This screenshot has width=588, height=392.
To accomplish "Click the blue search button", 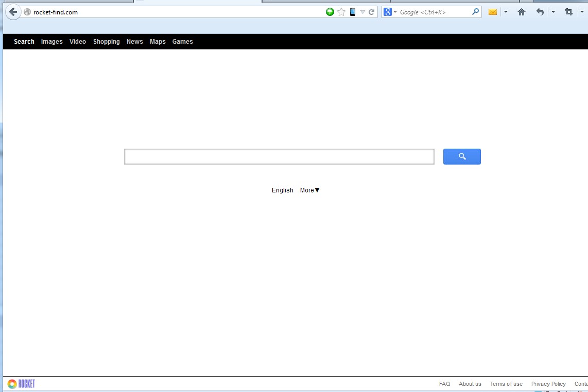I will click(x=462, y=157).
